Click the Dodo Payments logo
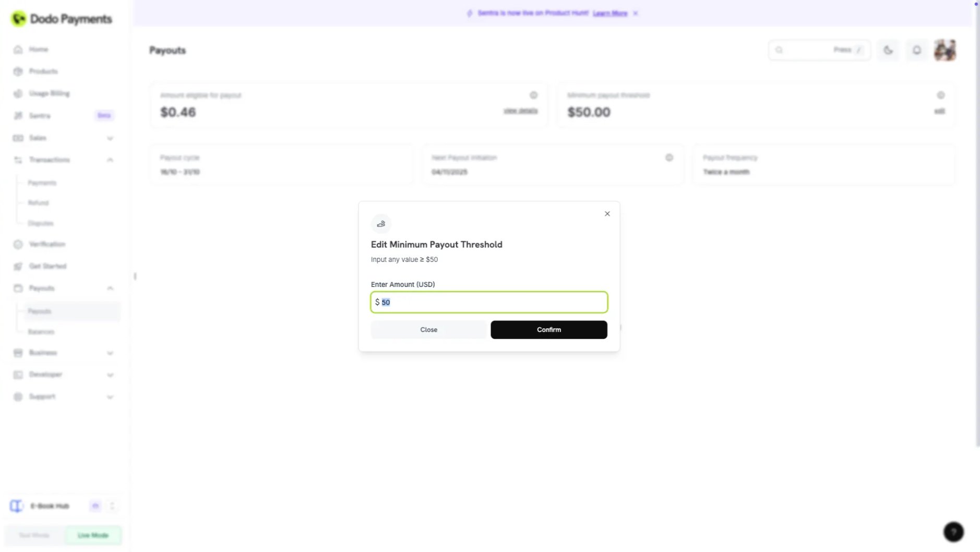The height and width of the screenshot is (552, 980). (62, 19)
